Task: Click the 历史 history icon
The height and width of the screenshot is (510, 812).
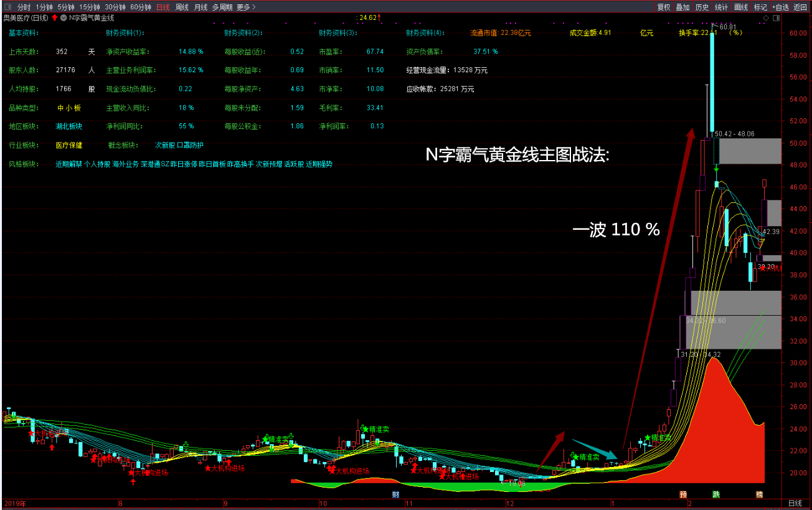Action: tap(702, 7)
